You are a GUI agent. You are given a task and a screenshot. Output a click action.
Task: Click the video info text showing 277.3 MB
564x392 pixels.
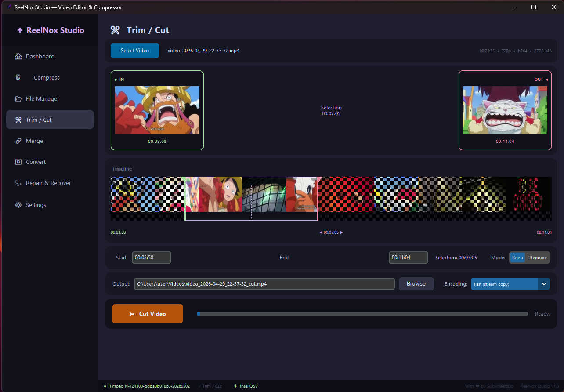(516, 51)
